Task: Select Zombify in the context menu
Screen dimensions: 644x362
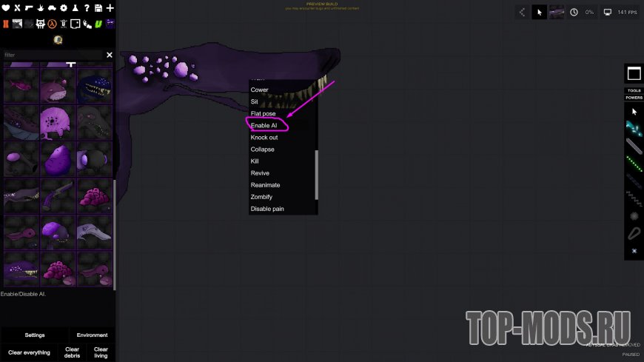Action: 261,197
